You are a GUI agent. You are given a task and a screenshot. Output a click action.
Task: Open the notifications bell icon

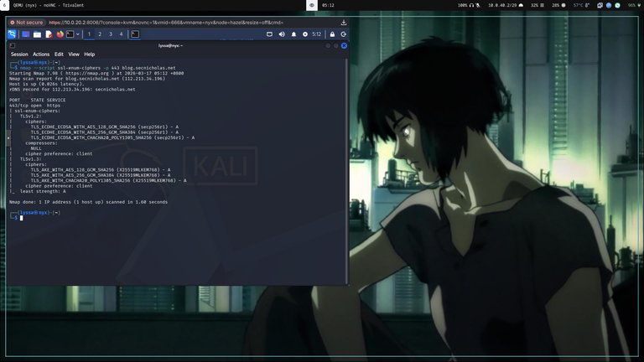coord(293,34)
